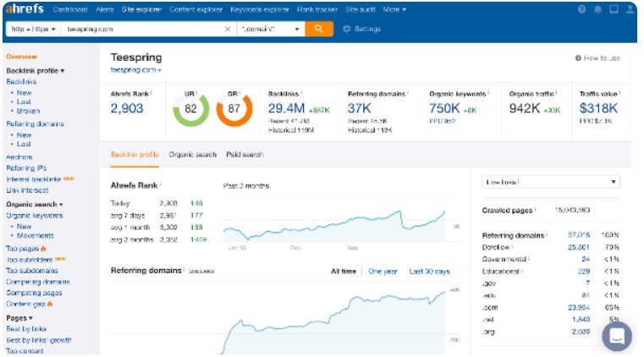
Task: Open Best by links page
Action: [26, 329]
